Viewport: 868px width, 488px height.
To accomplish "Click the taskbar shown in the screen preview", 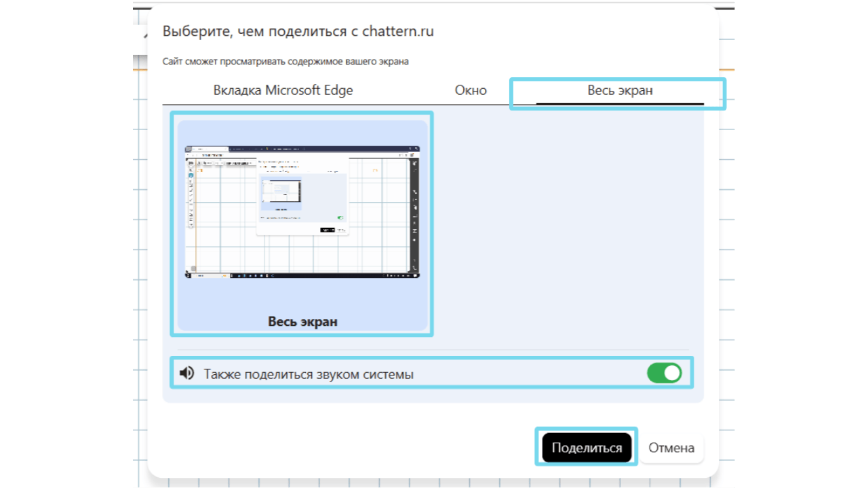I will pyautogui.click(x=302, y=276).
